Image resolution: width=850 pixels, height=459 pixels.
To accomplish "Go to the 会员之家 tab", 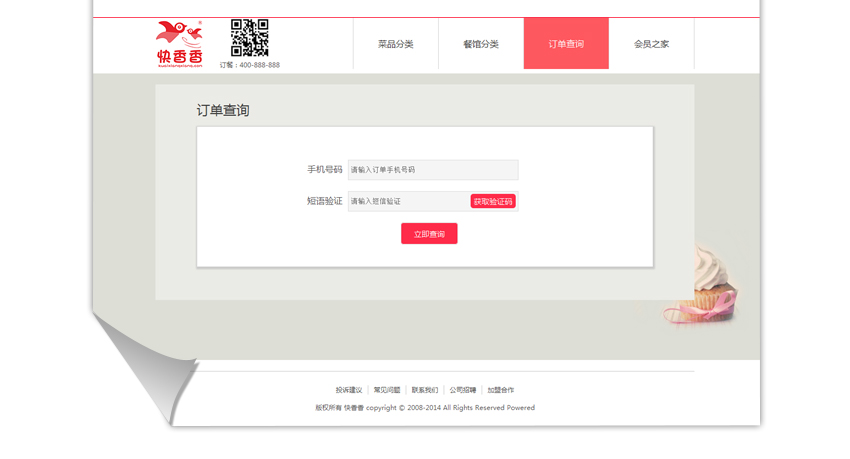I will [x=651, y=44].
